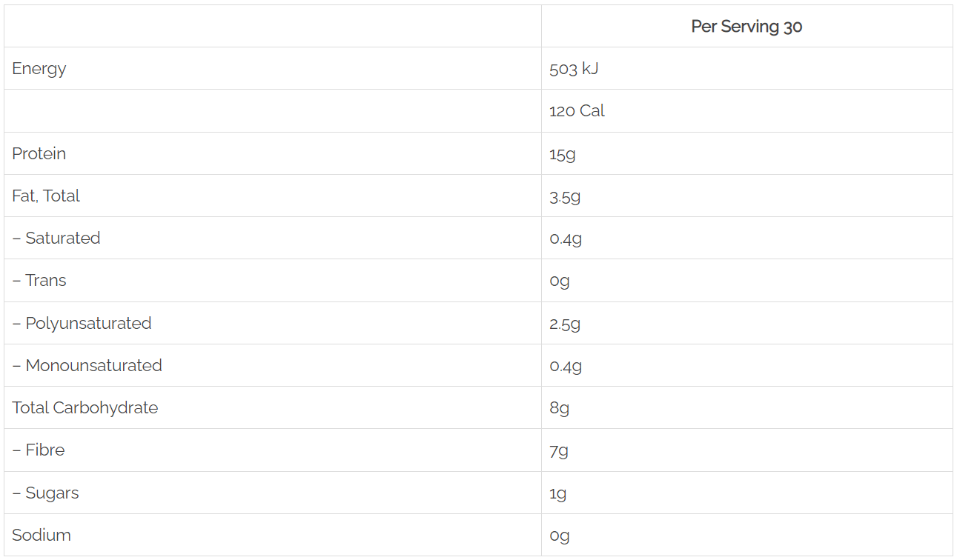Click the Fibre row label
The image size is (957, 560).
click(39, 450)
